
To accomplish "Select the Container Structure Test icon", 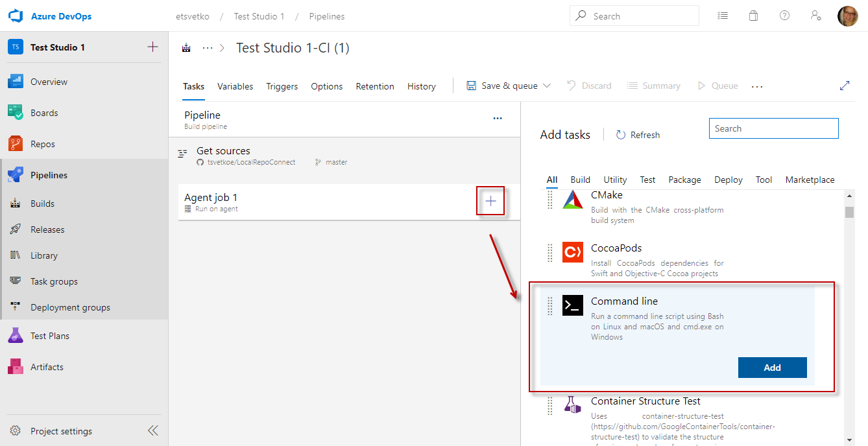I will [573, 405].
